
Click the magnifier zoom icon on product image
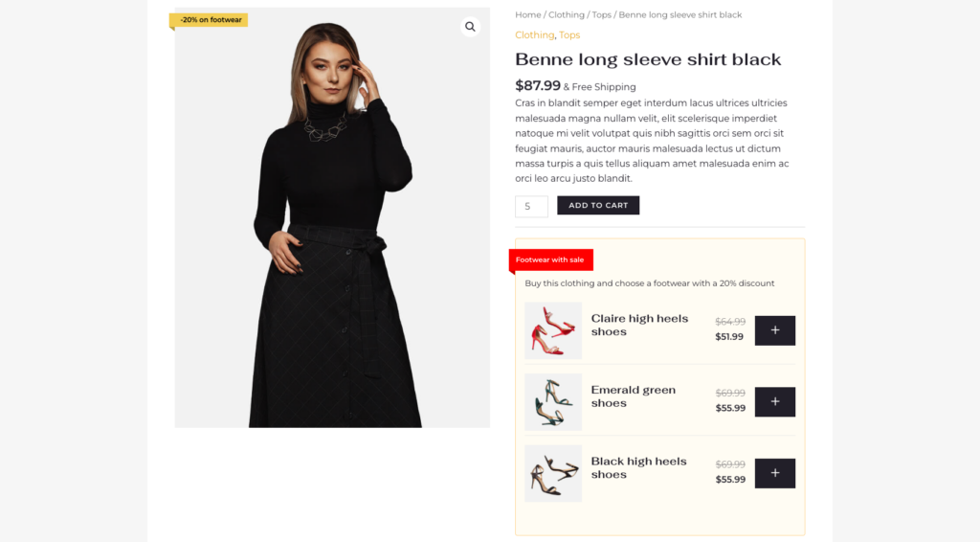(470, 27)
